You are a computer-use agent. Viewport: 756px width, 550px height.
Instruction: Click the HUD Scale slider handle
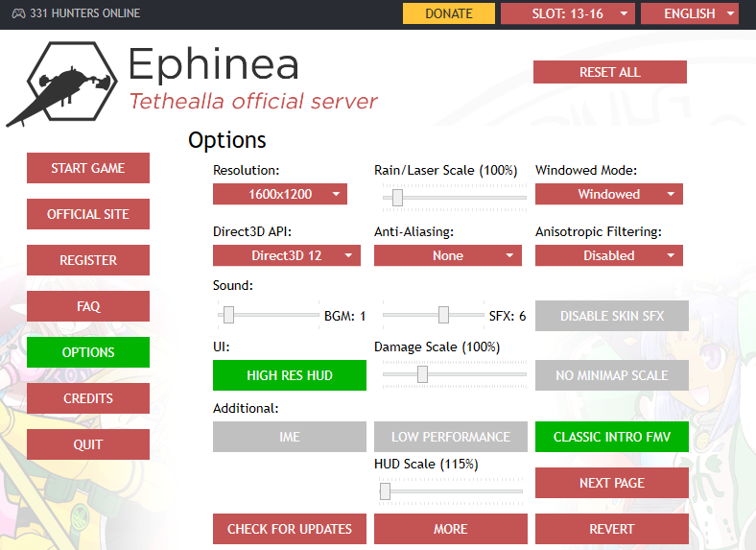point(385,491)
